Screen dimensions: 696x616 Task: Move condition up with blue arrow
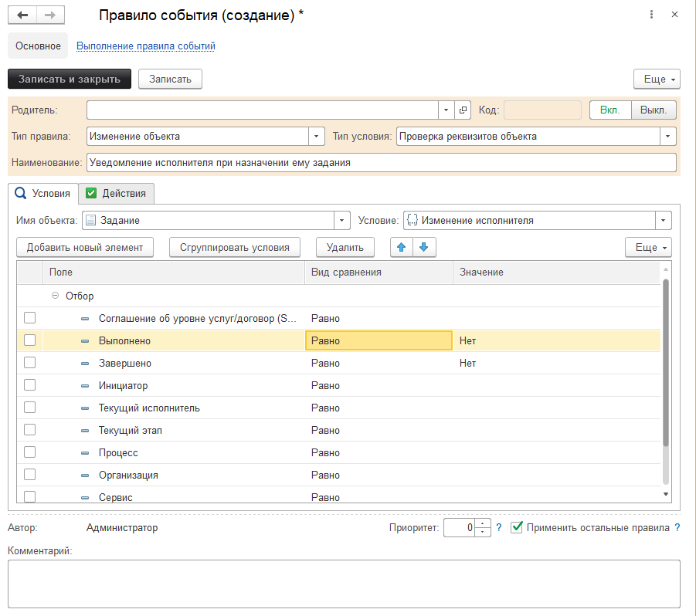[x=401, y=247]
